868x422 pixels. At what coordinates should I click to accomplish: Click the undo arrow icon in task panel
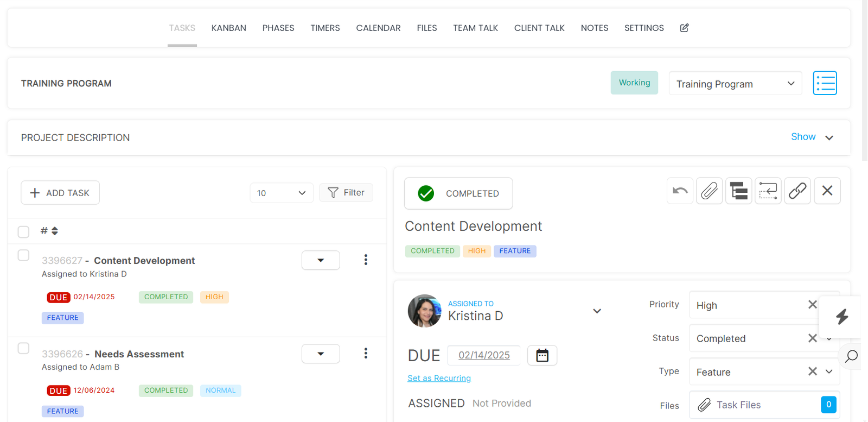(680, 191)
